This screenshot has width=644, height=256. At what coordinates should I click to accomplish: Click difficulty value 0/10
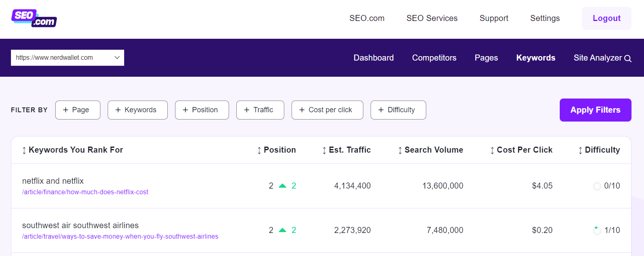612,186
